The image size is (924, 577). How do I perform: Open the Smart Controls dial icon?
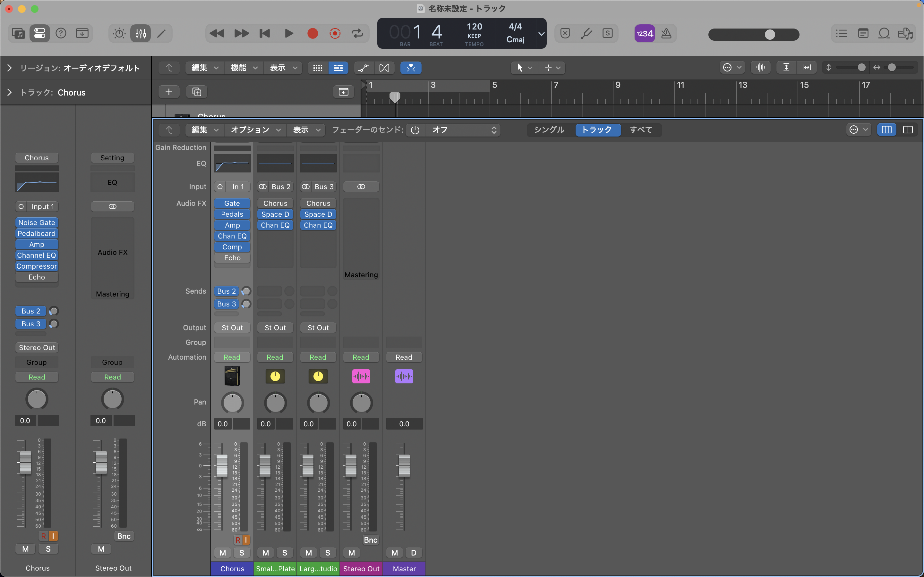click(119, 34)
